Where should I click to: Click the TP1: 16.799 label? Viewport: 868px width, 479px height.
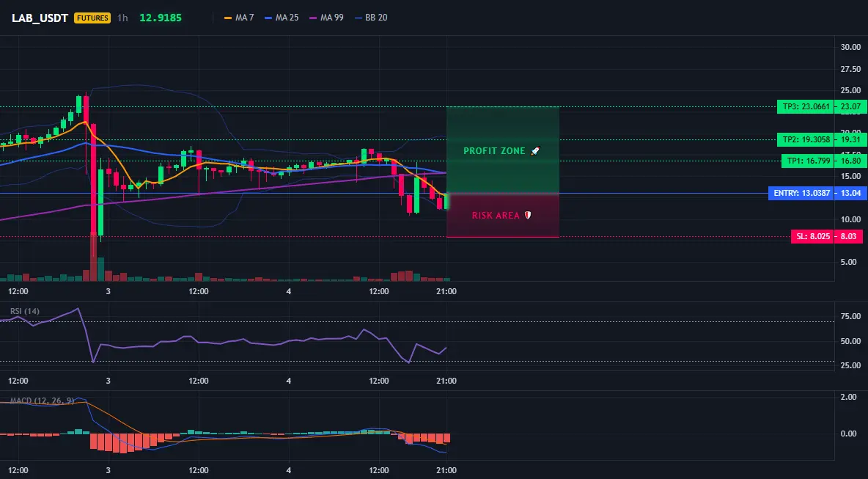click(809, 161)
